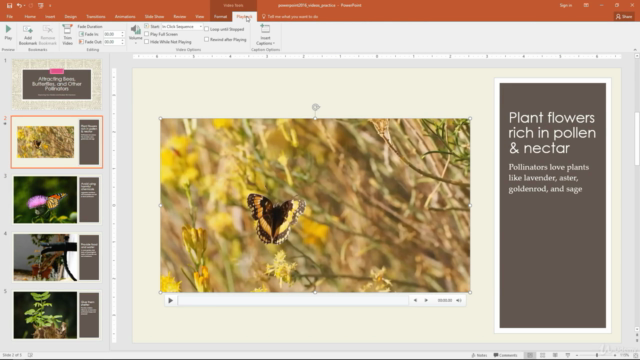Click the slide editor vertical scrollbar
This screenshot has height=360, width=640.
[637, 139]
